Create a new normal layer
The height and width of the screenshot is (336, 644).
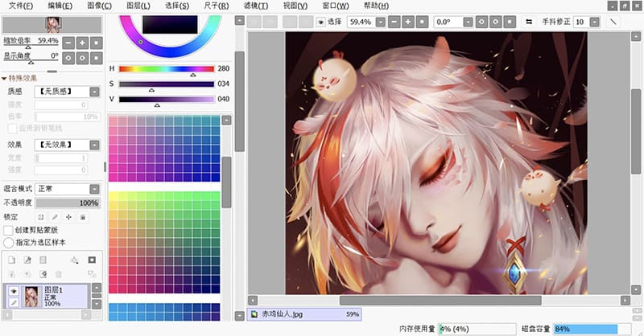[x=12, y=260]
